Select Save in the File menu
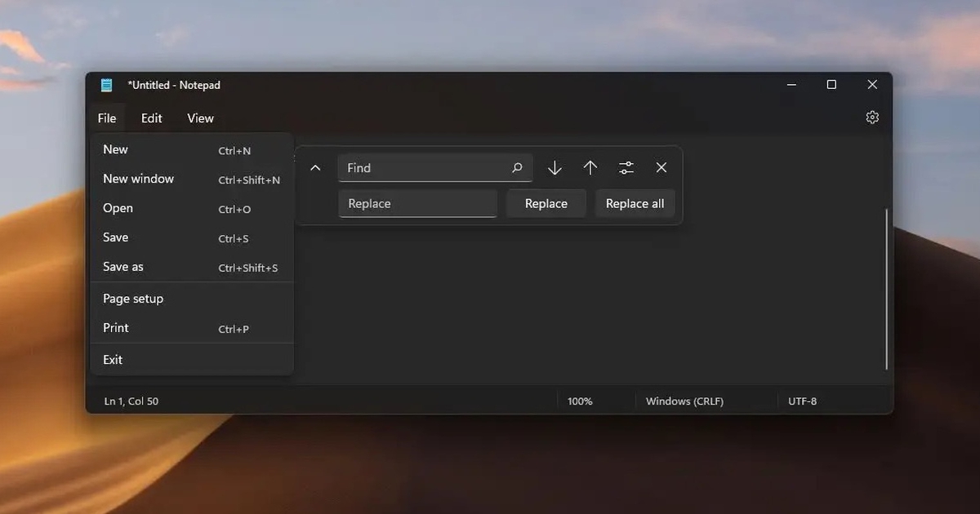The width and height of the screenshot is (980, 514). (x=192, y=238)
